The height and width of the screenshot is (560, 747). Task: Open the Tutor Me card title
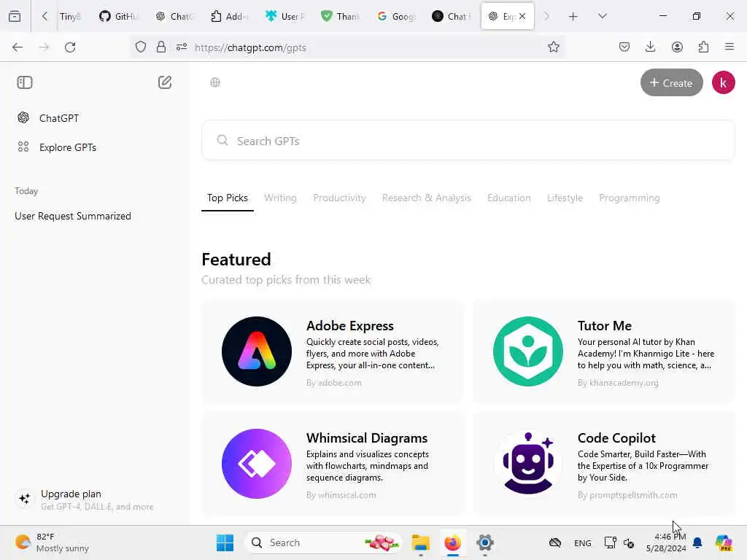(605, 326)
